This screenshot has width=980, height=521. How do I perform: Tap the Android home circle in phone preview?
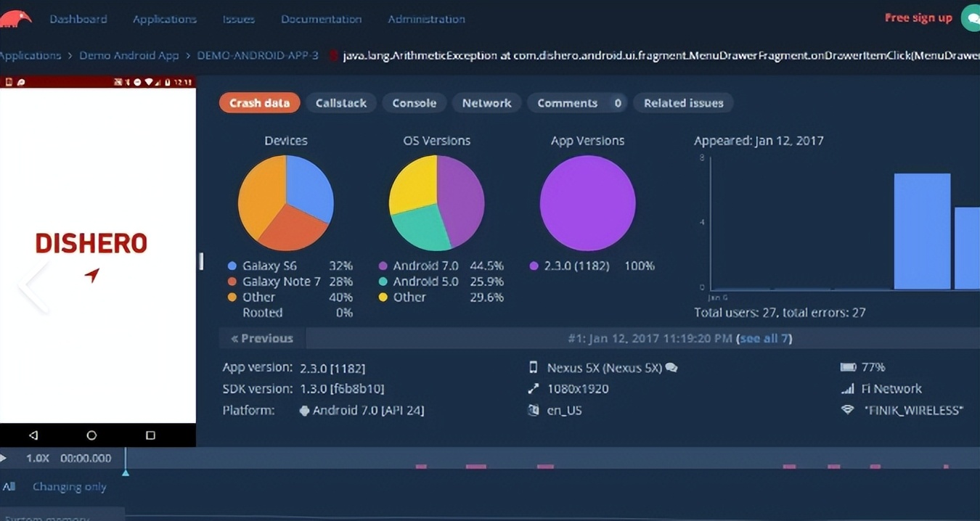(91, 435)
